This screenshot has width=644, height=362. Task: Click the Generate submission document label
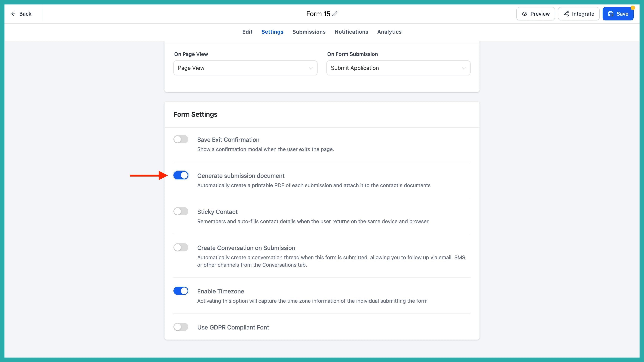(x=241, y=176)
